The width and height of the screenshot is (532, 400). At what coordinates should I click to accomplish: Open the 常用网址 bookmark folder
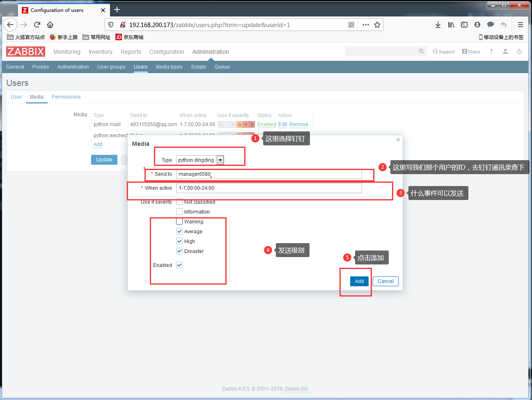point(96,37)
